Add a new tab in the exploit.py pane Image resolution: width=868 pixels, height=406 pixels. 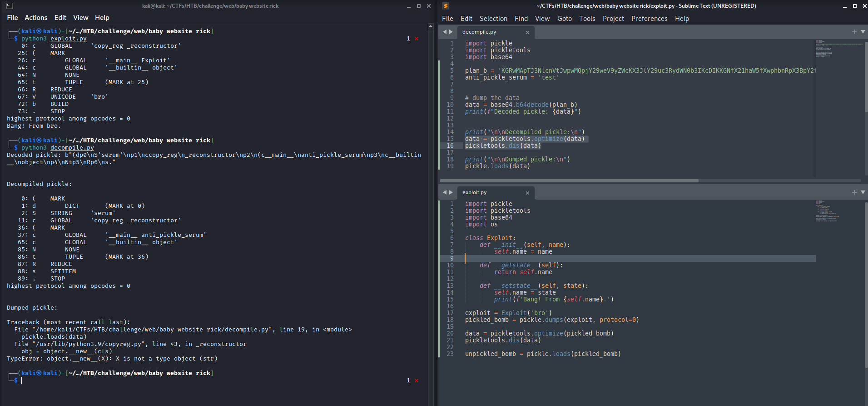(x=854, y=192)
